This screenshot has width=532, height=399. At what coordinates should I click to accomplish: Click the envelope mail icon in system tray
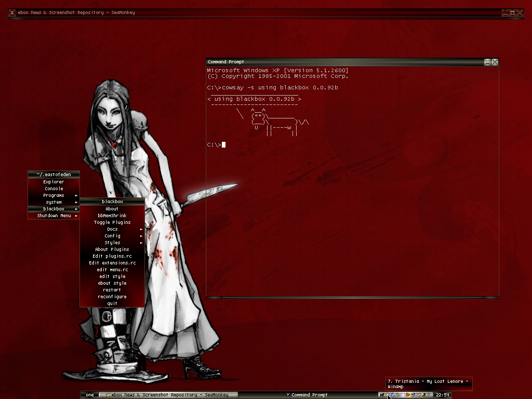pos(403,395)
